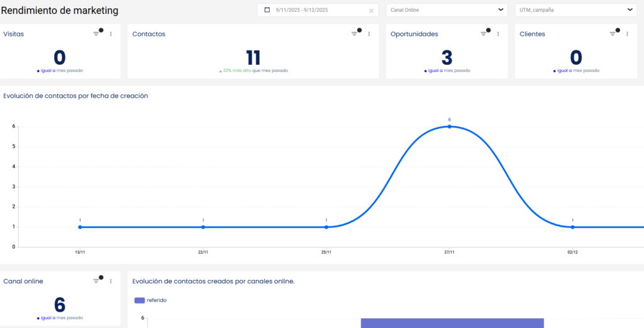Open three-dot menu on Clientes card
The image size is (644, 328).
[628, 34]
